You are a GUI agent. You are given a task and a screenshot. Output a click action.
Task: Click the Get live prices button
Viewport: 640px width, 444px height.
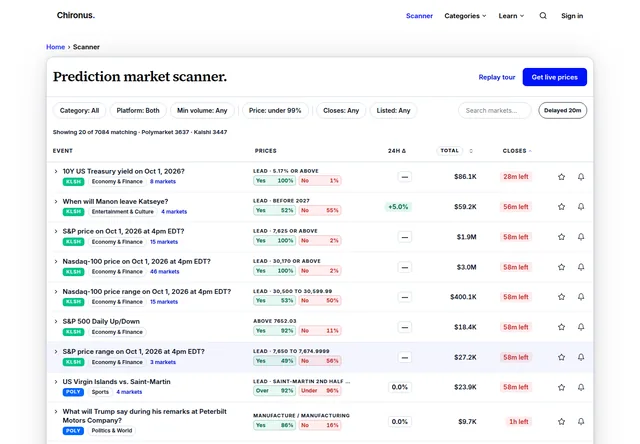tap(555, 77)
